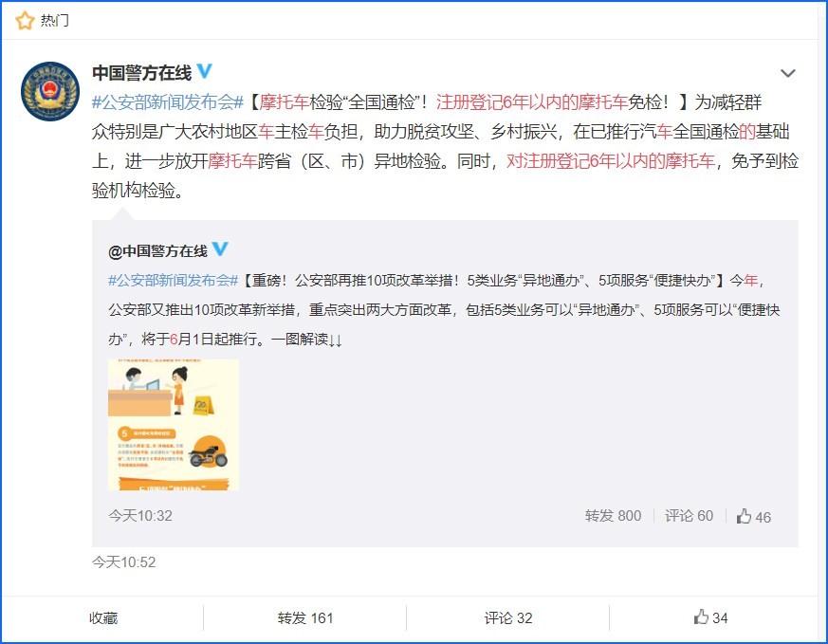Image resolution: width=828 pixels, height=644 pixels.
Task: Click 转发 800 on quoted post
Action: click(x=613, y=516)
